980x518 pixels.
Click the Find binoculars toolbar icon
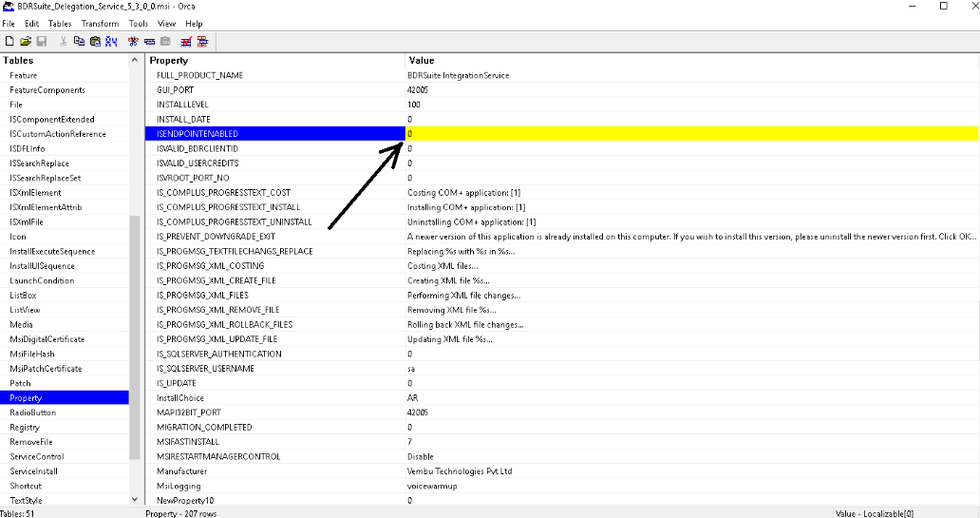pyautogui.click(x=111, y=41)
